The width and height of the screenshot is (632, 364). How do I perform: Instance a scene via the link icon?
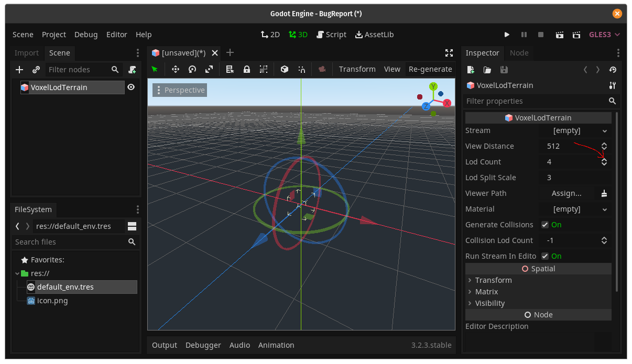point(36,69)
